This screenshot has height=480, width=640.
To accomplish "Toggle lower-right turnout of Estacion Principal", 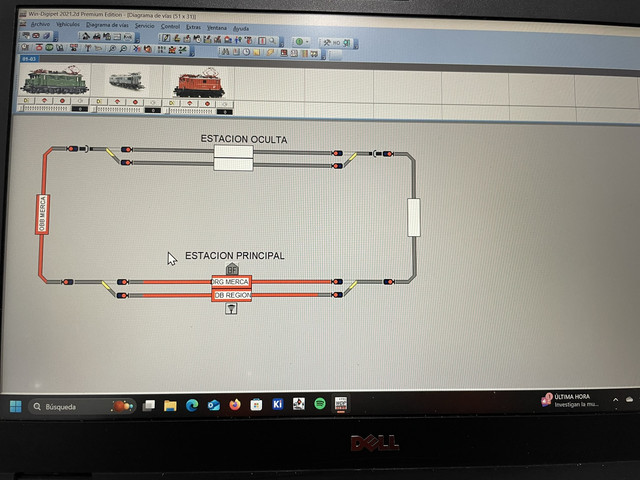I will pyautogui.click(x=352, y=286).
